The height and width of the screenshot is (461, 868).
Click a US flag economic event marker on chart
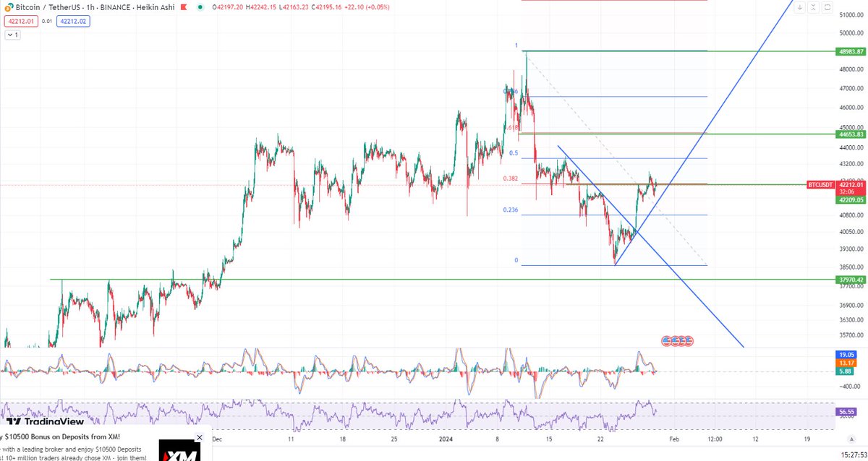[x=667, y=340]
